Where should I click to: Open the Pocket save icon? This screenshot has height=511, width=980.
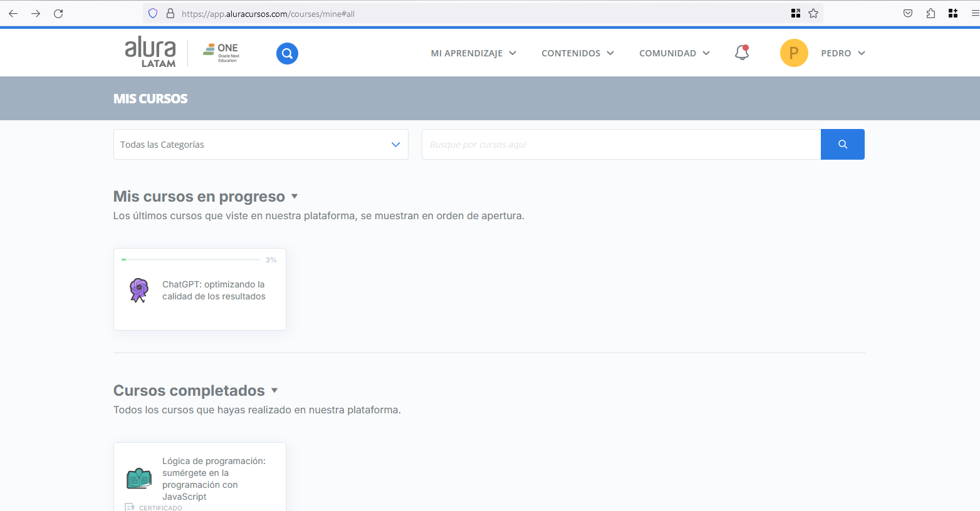click(x=908, y=13)
